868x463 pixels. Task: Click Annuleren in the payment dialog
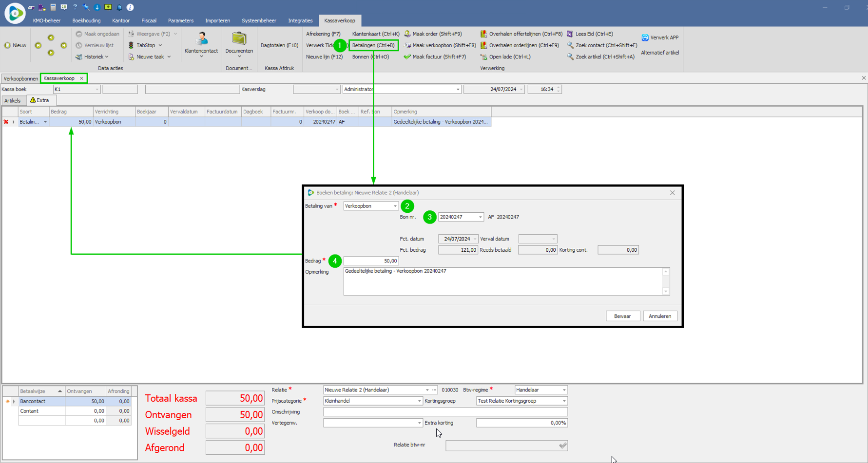click(659, 316)
